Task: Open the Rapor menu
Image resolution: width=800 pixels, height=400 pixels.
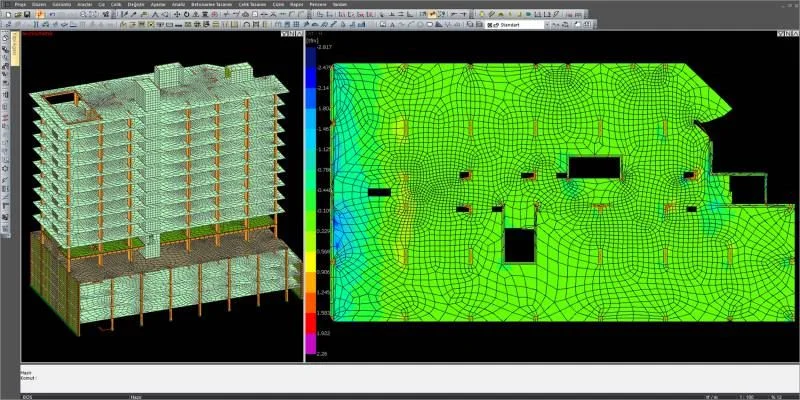Action: tap(296, 5)
